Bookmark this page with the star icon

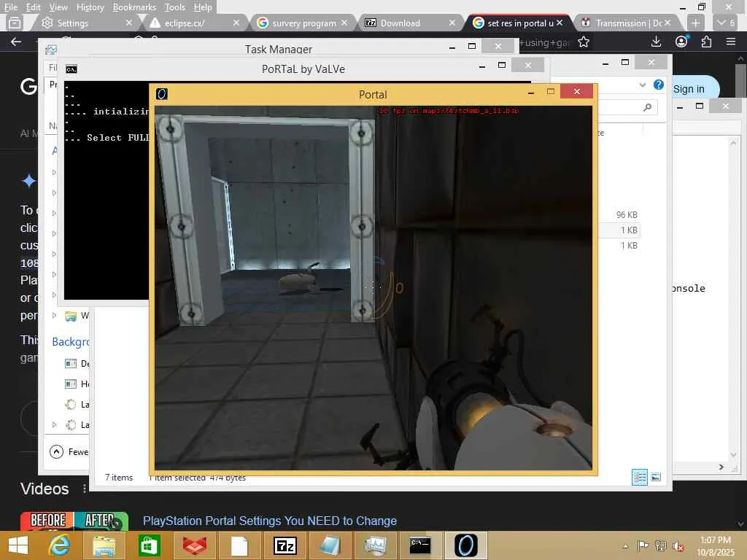point(583,42)
